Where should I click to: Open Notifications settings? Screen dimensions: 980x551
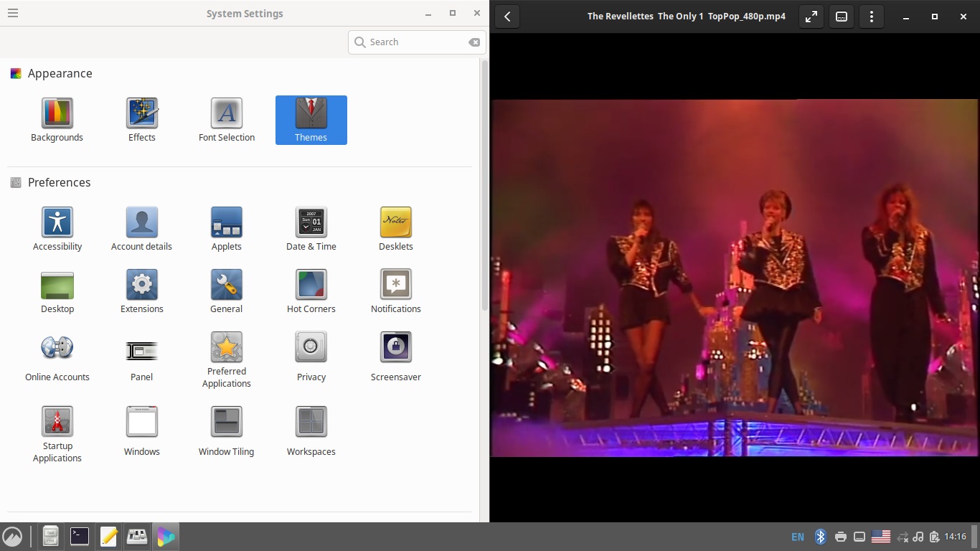[x=396, y=292]
